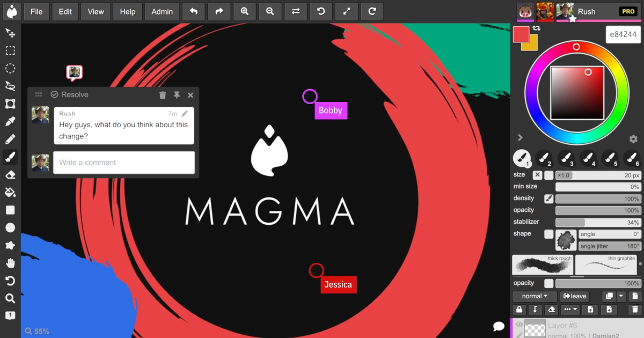The width and height of the screenshot is (644, 338).
Task: Select the thin graphite brush preset
Action: point(606,263)
